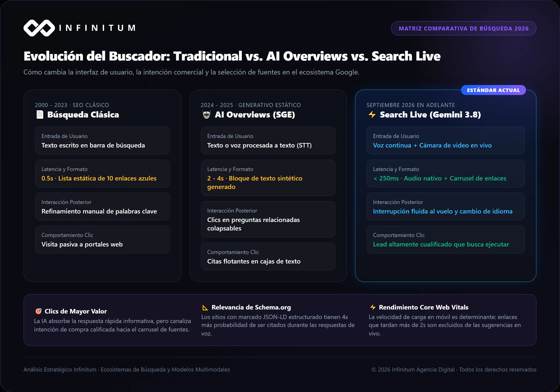Click the Análisis Estratégico Infinitum footer text

pyautogui.click(x=127, y=369)
